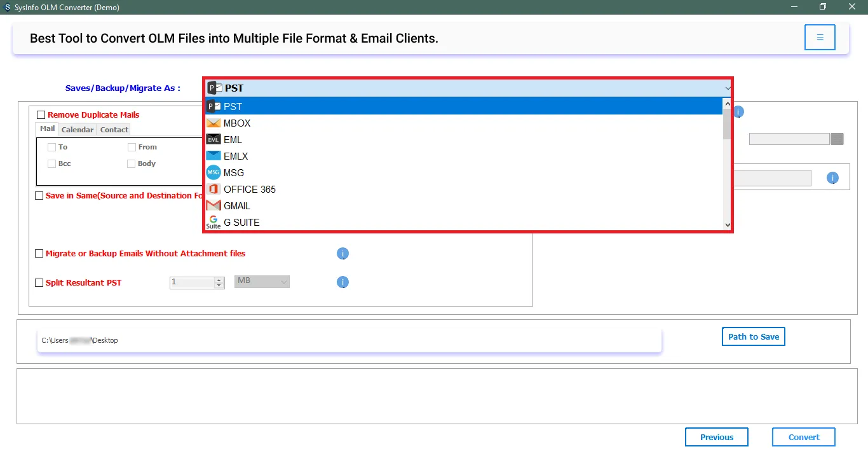Click the MBOX envelope icon
Viewport: 868px width, 463px height.
(x=214, y=123)
